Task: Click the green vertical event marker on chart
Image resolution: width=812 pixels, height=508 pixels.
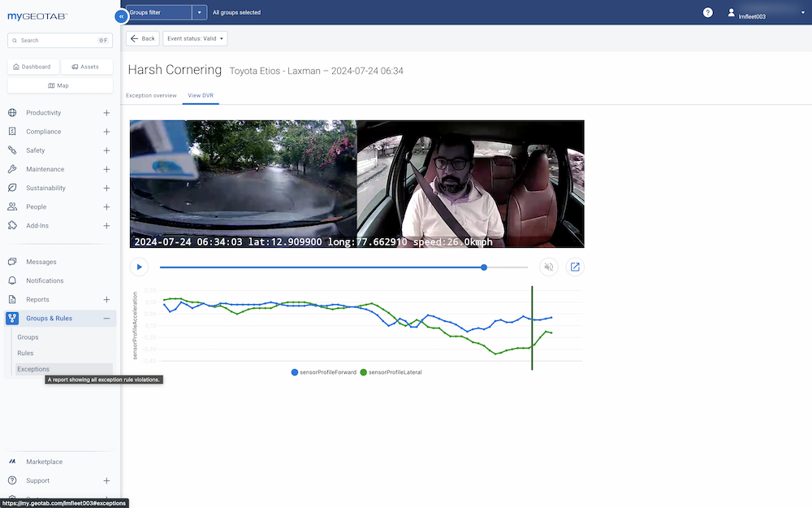Action: click(x=532, y=328)
